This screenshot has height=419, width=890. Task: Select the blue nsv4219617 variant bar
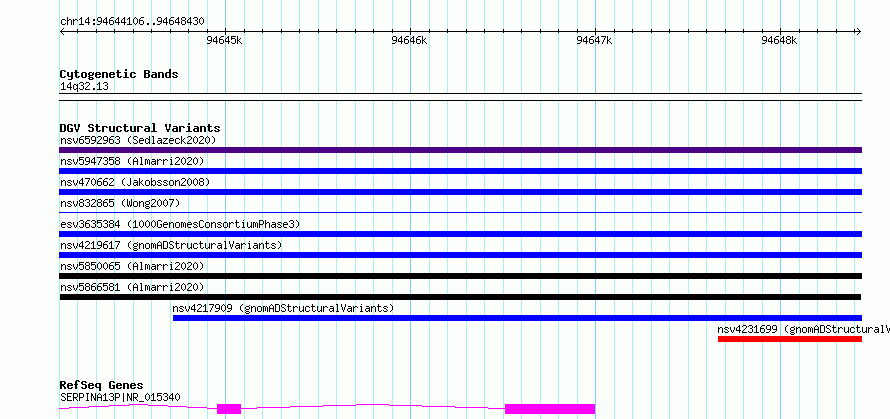pos(460,255)
